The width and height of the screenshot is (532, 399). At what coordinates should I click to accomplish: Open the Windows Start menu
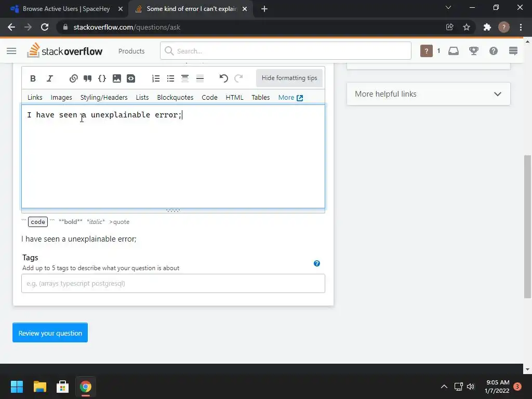click(x=17, y=387)
